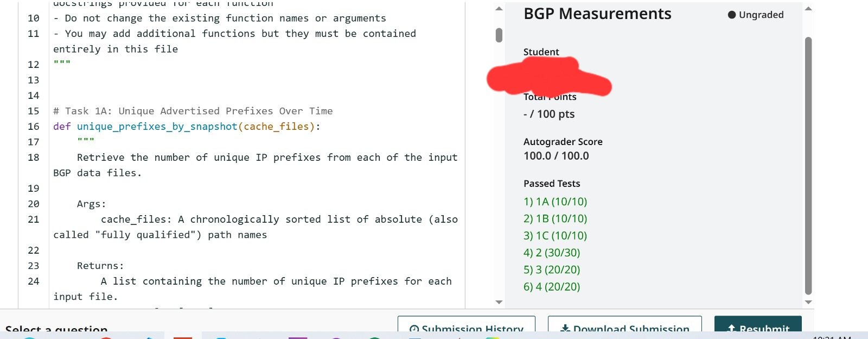Click the code pane's scrollbar thumb

(499, 35)
